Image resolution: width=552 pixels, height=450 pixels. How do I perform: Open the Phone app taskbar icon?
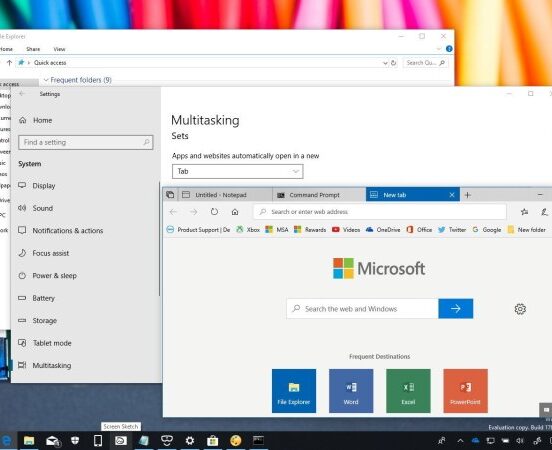(x=98, y=440)
